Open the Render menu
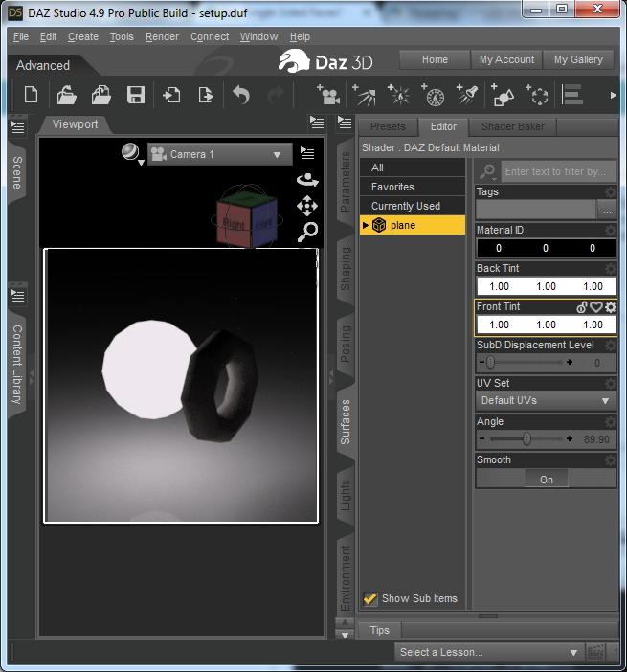Screen dimensions: 627x672 162,37
